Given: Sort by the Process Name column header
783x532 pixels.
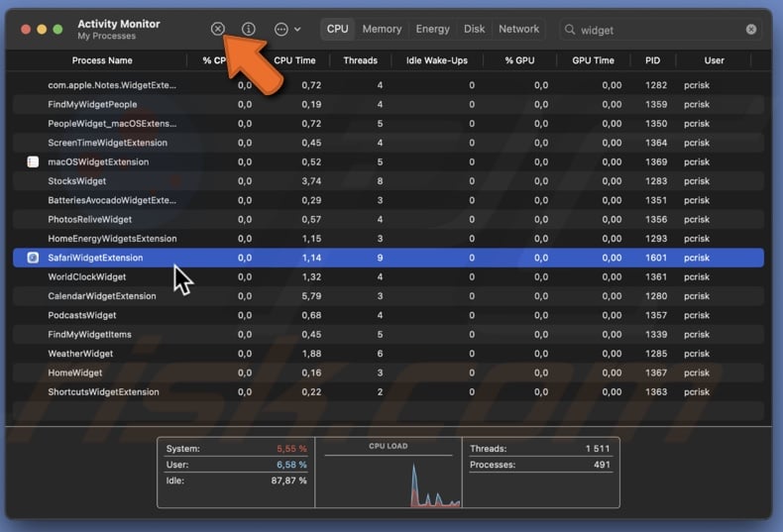Looking at the screenshot, I should [102, 60].
